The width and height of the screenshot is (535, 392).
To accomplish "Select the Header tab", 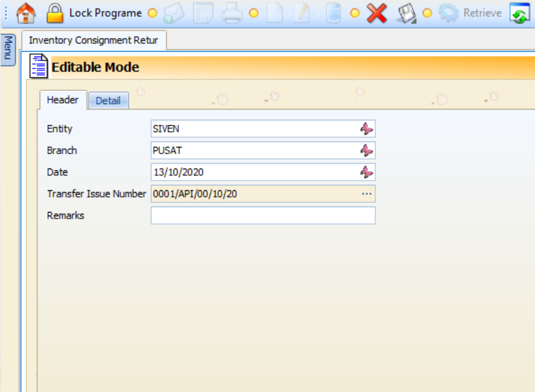I will [x=63, y=100].
